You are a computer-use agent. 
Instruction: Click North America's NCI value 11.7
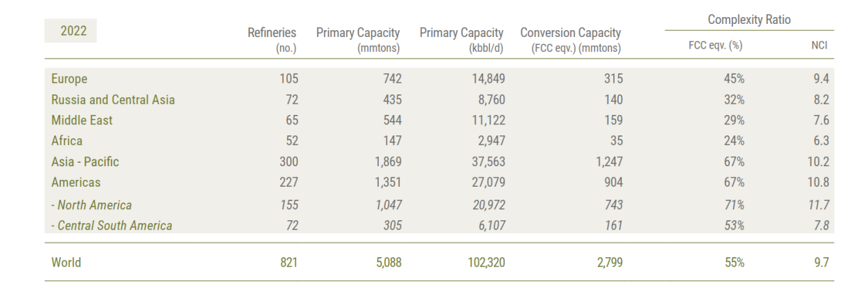tap(820, 205)
